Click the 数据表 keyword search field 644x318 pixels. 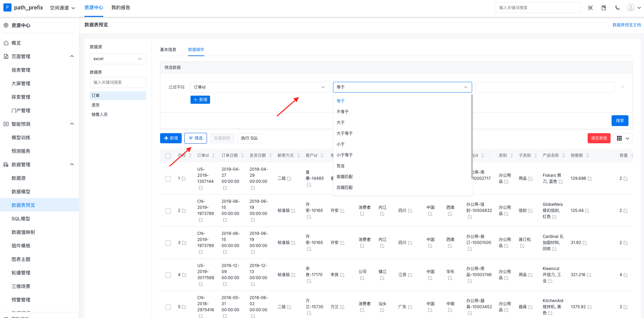[x=118, y=82]
